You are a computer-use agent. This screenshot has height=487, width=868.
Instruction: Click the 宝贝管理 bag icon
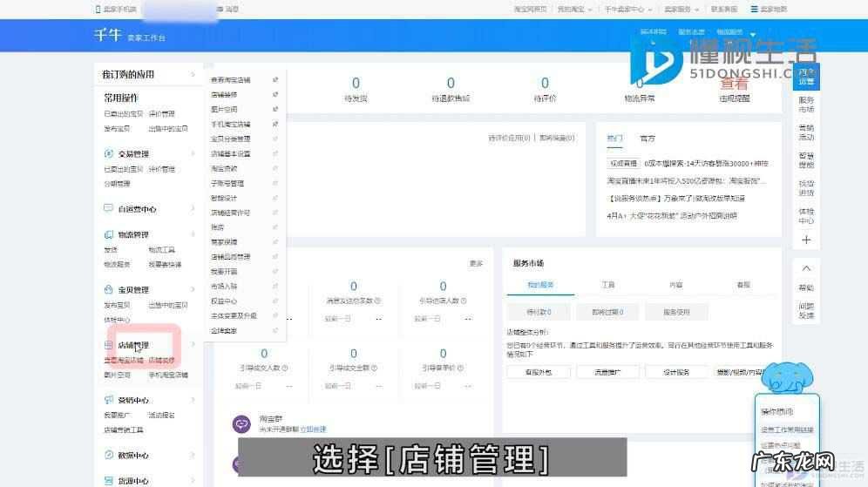(x=108, y=289)
